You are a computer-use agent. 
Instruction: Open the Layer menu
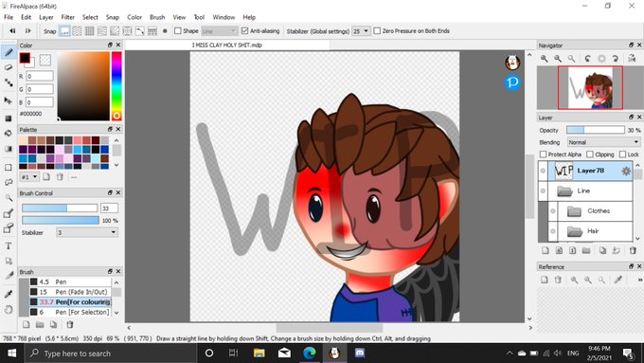click(x=46, y=17)
